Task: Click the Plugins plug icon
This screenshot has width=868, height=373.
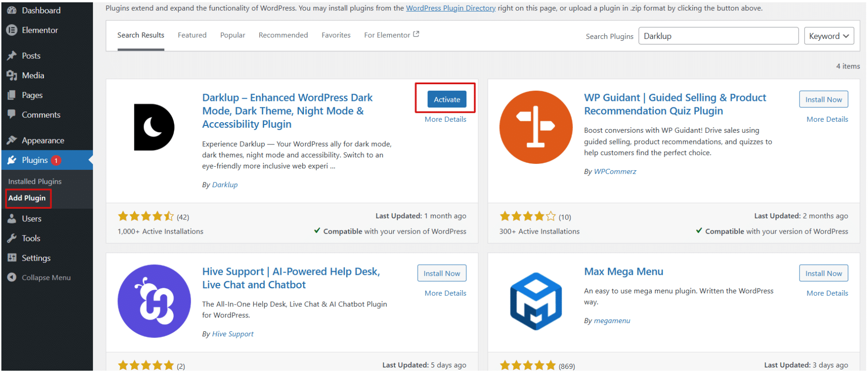Action: 12,160
